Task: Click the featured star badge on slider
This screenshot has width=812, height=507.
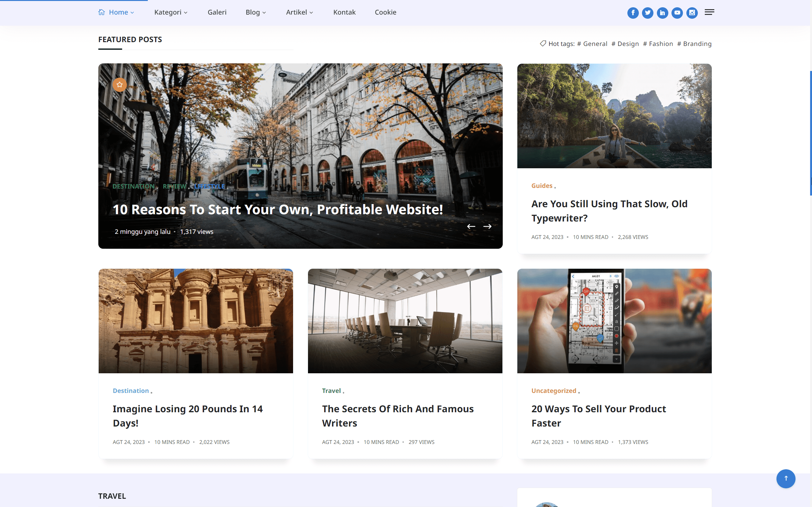Action: pyautogui.click(x=120, y=85)
